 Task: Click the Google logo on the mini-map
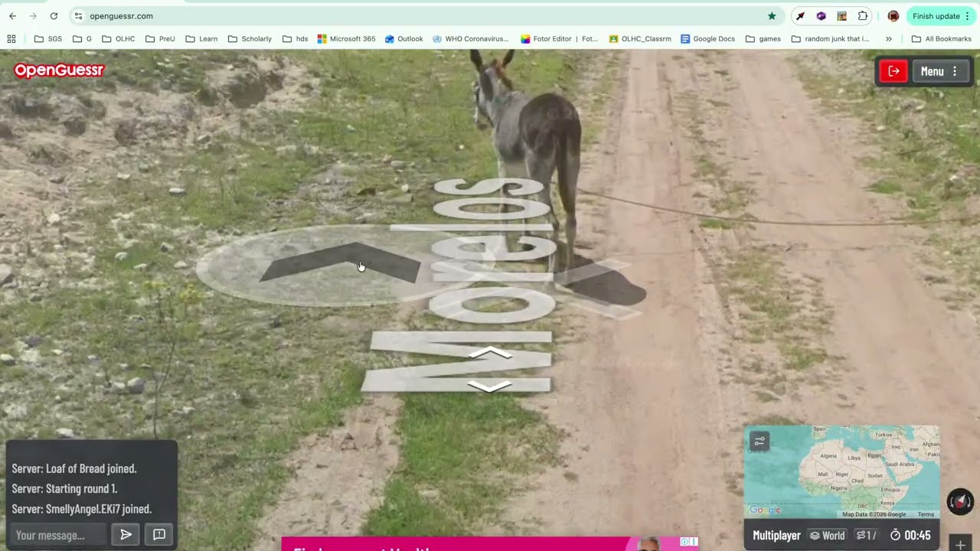tap(765, 510)
